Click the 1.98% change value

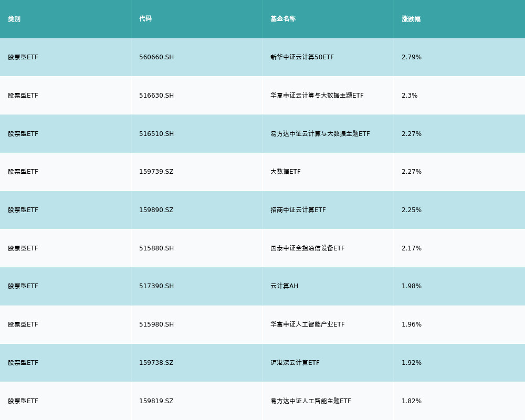(x=412, y=286)
